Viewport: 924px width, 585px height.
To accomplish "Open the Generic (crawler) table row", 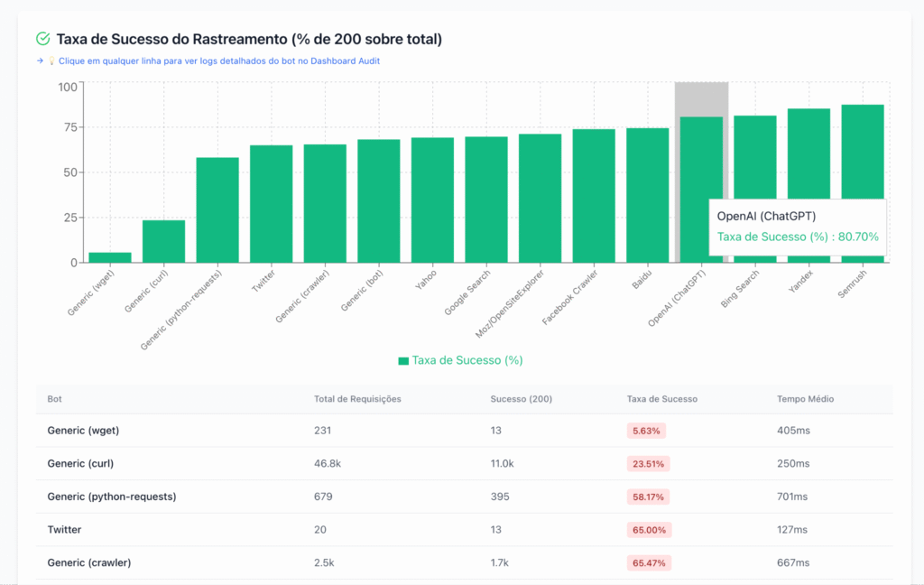I will click(465, 562).
